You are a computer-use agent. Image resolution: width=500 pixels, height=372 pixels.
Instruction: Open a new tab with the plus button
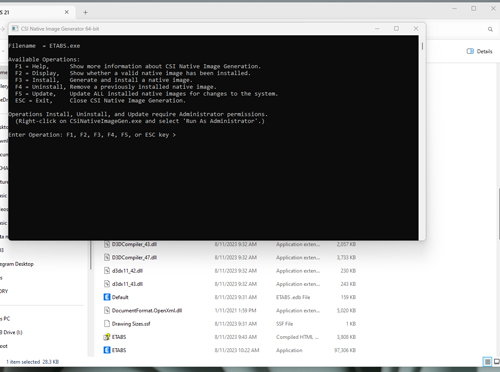(85, 12)
